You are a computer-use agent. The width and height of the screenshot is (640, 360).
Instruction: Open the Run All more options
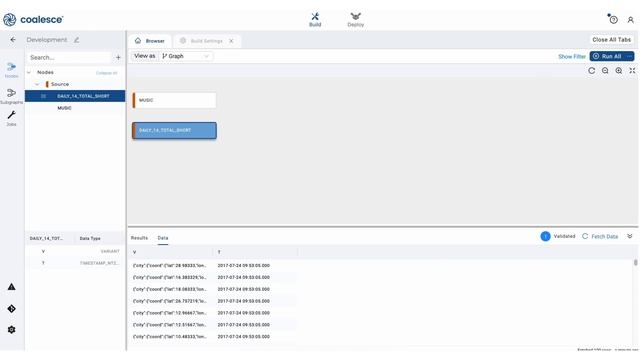click(629, 56)
